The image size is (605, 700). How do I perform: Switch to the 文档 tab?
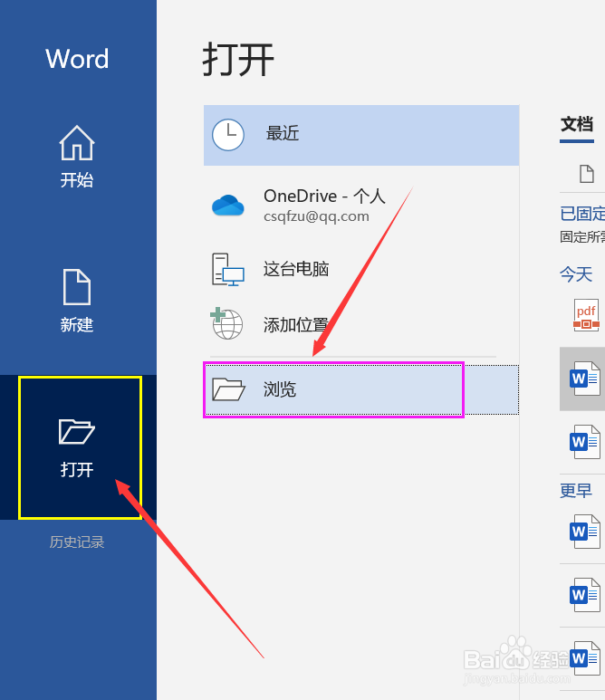(577, 125)
